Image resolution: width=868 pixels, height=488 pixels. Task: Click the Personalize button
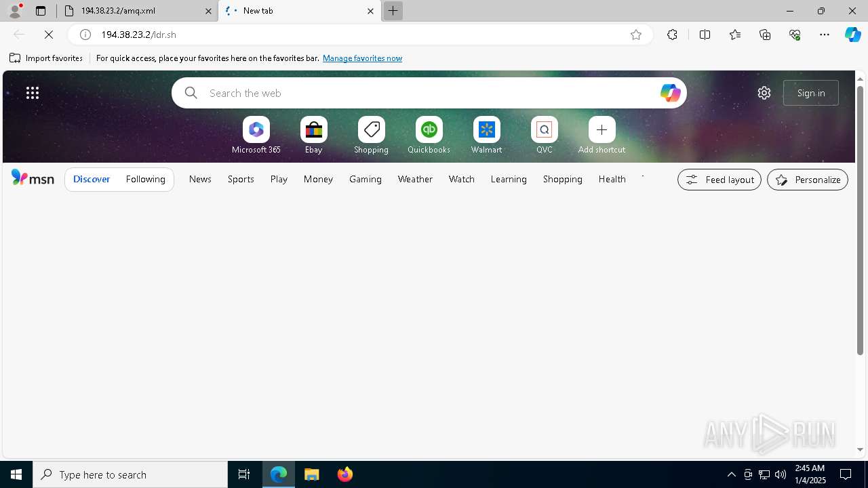808,180
